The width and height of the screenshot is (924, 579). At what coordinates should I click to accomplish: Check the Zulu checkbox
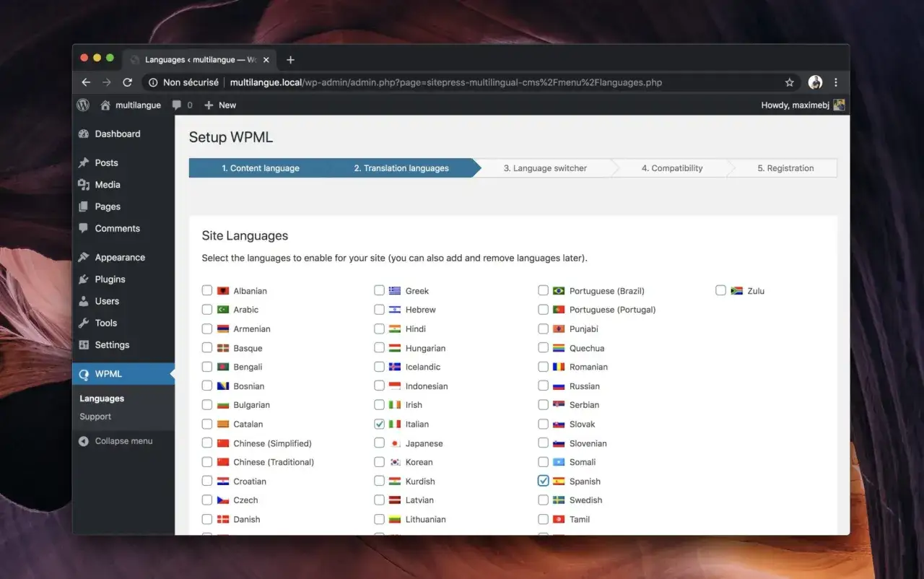coord(720,290)
